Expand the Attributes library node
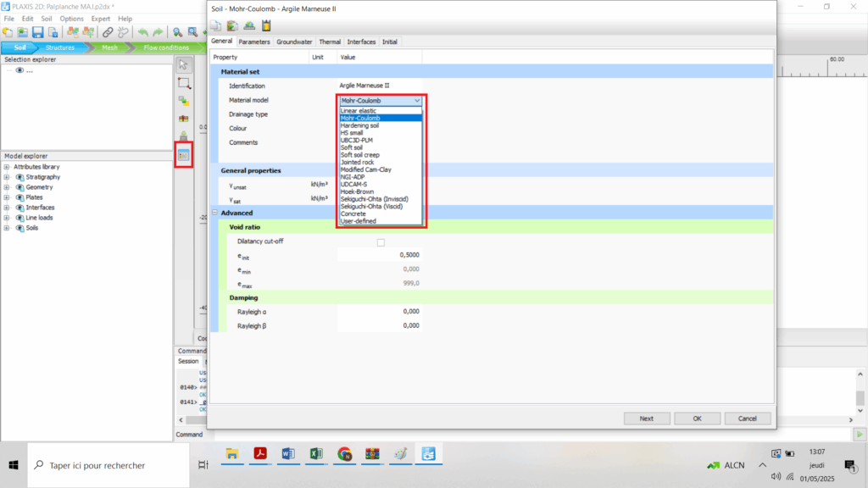Screen dimensions: 868x488 coord(7,167)
